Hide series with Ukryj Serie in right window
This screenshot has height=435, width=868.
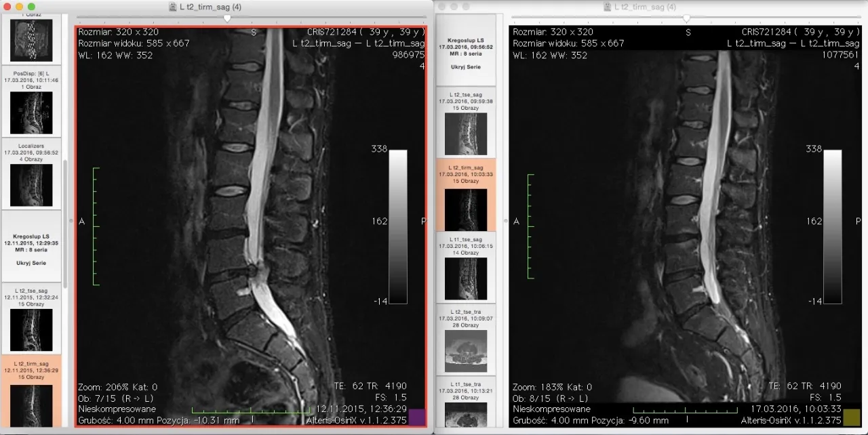(x=465, y=67)
